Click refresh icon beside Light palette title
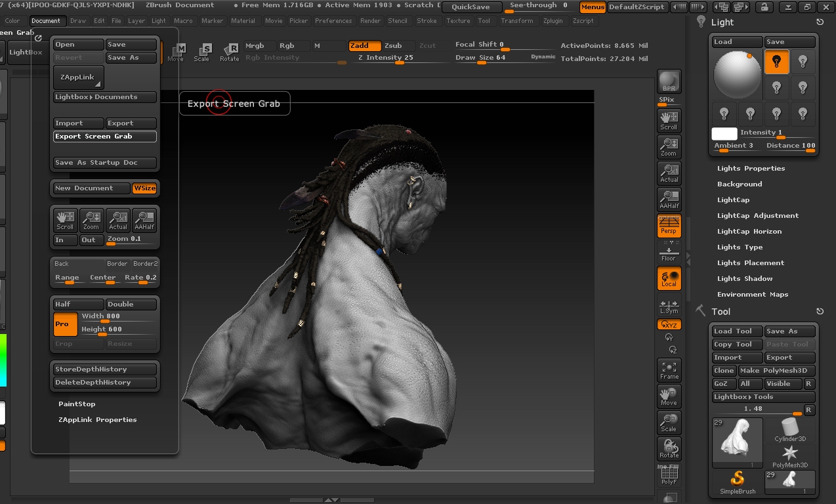836x504 pixels. 820,22
